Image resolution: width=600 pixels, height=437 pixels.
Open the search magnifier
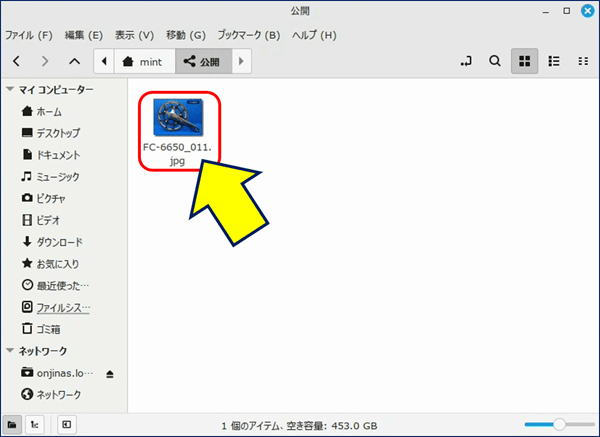495,61
